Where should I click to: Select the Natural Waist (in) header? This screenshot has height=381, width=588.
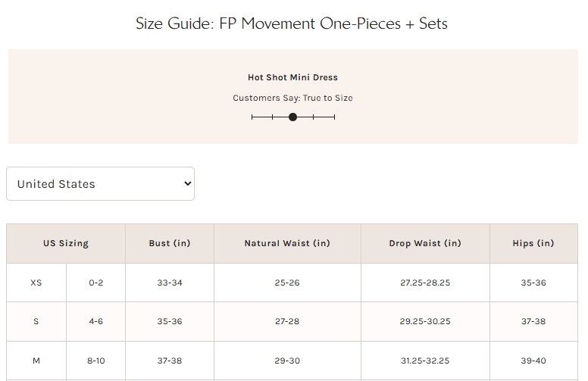click(x=287, y=243)
